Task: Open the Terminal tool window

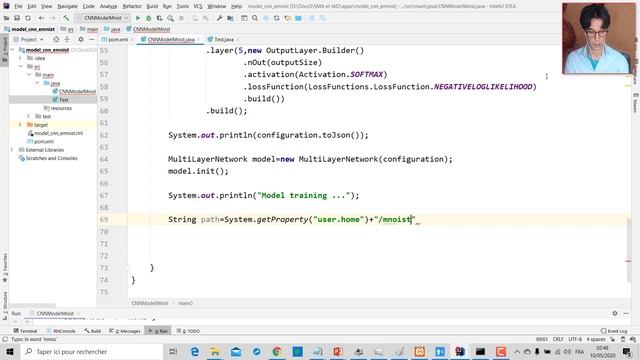Action: click(x=25, y=331)
